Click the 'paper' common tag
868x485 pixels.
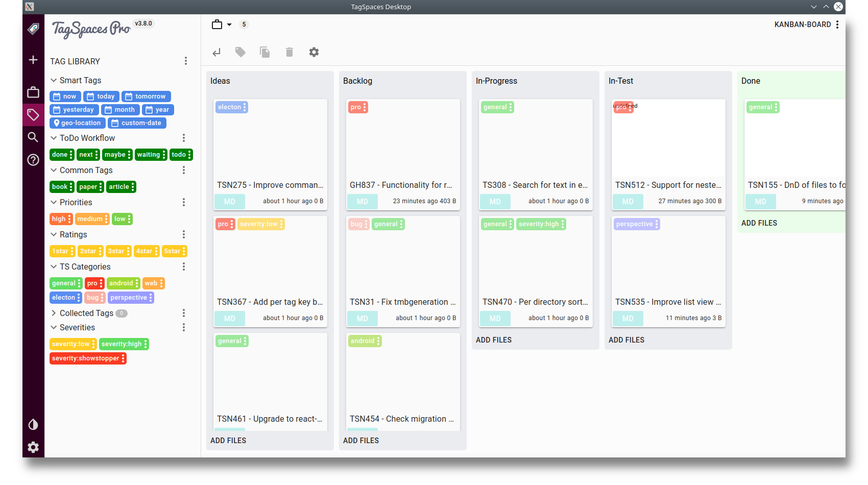(x=90, y=187)
